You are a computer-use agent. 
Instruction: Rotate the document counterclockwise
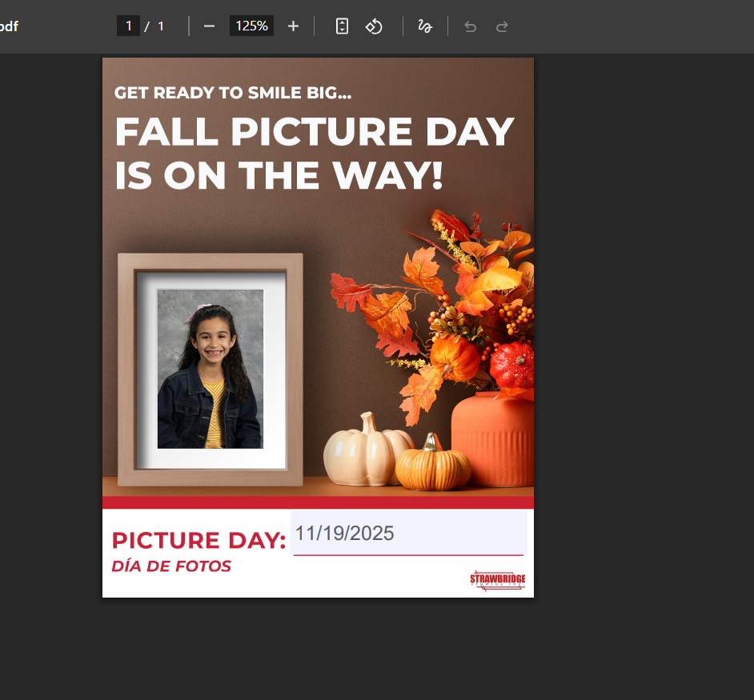pyautogui.click(x=374, y=26)
